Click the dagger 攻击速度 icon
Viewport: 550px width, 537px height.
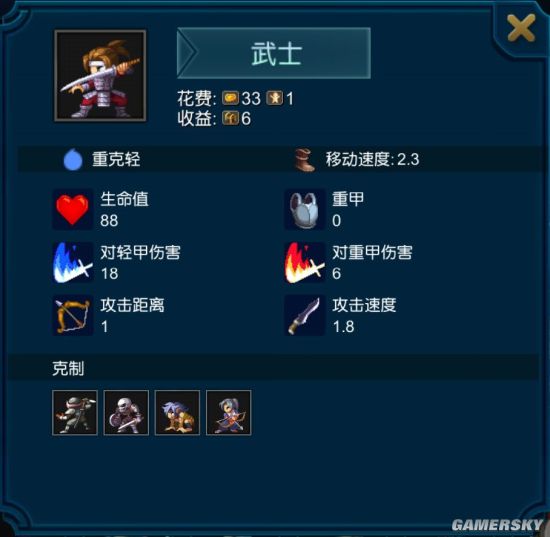(x=304, y=315)
